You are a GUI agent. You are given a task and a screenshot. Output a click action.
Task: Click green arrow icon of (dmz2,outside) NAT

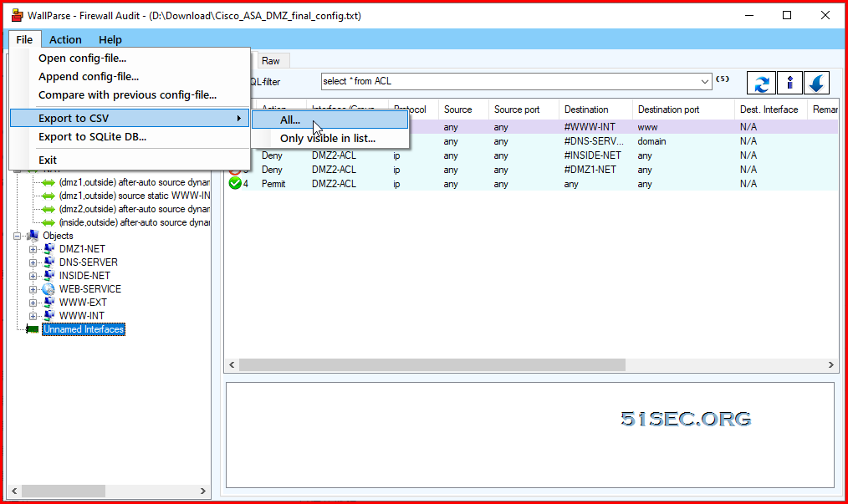click(x=49, y=209)
